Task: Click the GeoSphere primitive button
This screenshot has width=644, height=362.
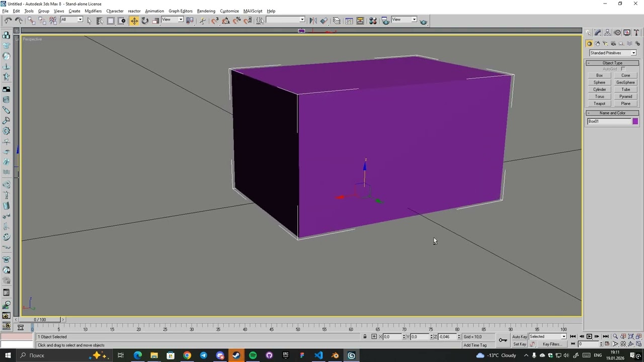Action: point(625,82)
